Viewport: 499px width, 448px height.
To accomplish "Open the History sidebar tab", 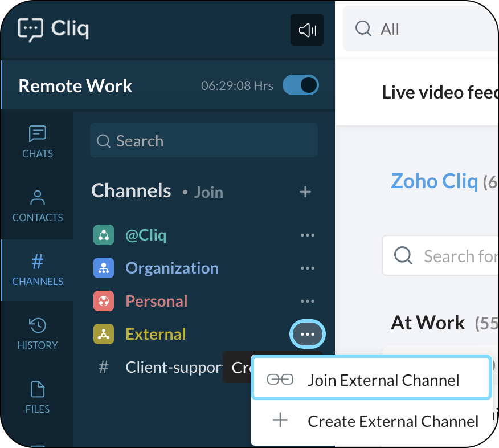I will tap(38, 333).
